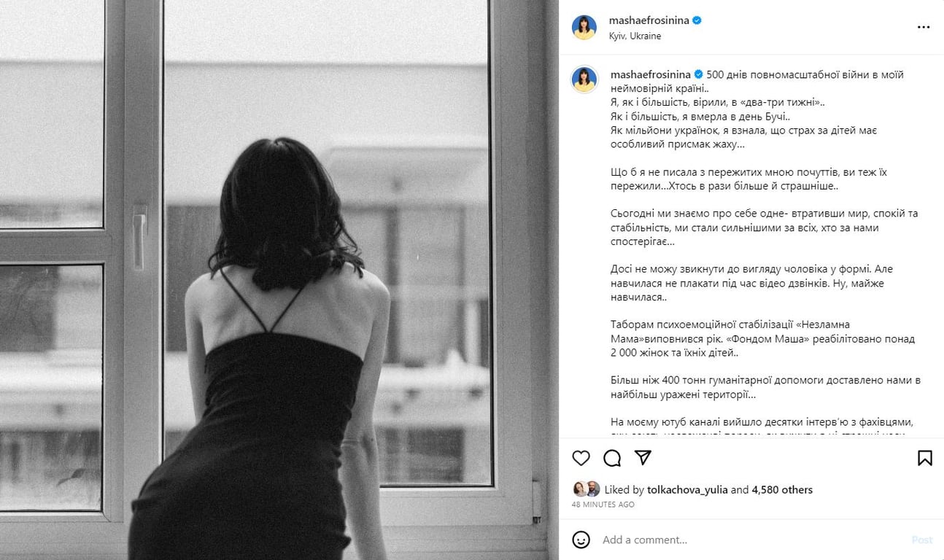Open tolkachova_yulia profile from likes
The image size is (944, 560).
687,490
